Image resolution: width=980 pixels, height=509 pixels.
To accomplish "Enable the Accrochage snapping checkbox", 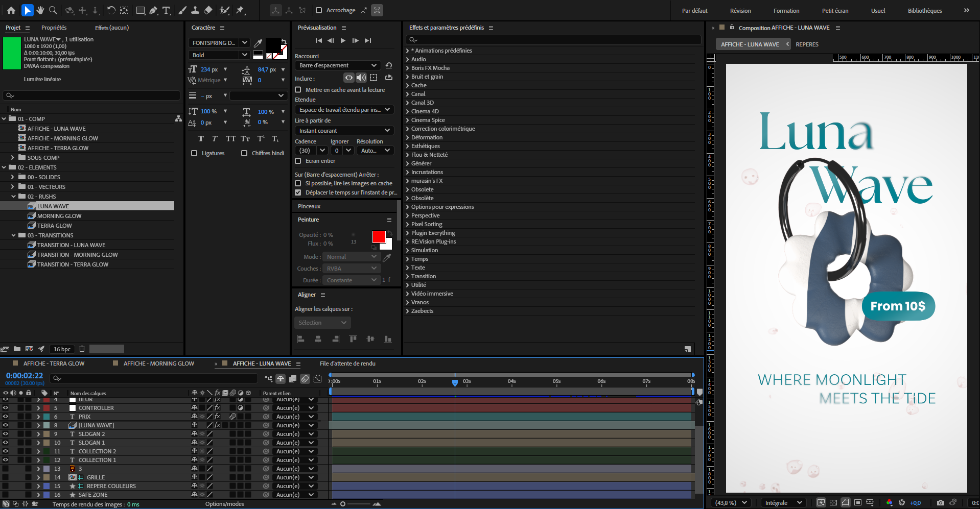I will [x=319, y=10].
